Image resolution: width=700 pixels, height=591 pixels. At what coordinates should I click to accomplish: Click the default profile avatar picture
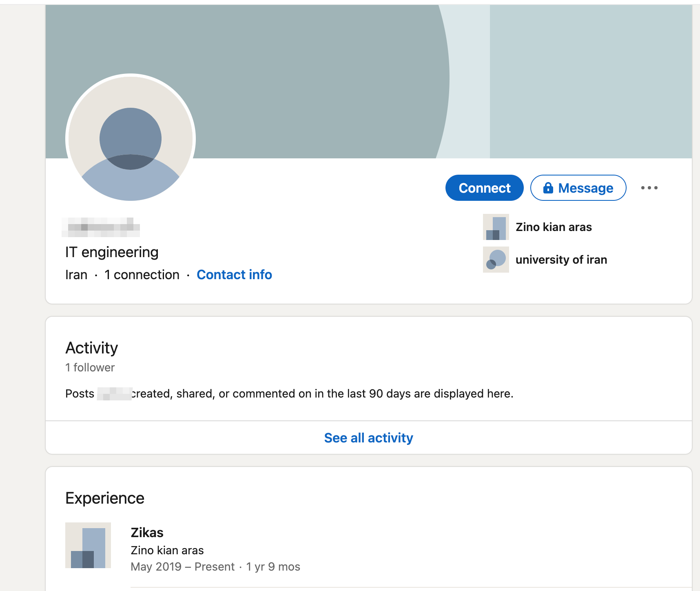coord(131,139)
